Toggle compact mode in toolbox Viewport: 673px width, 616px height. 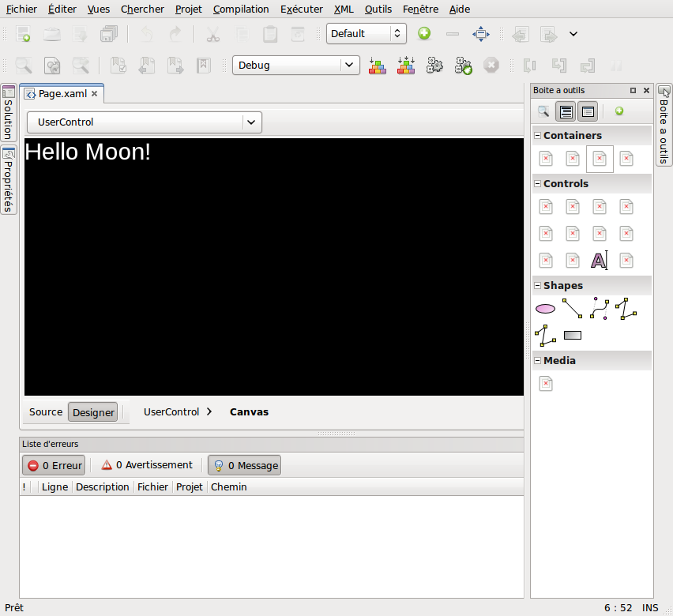pyautogui.click(x=588, y=111)
